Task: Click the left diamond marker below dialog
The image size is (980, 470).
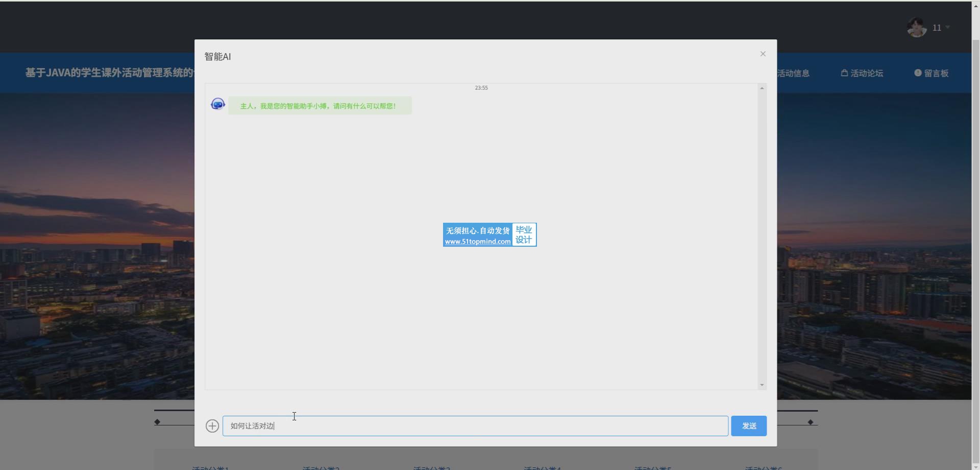Action: point(157,422)
